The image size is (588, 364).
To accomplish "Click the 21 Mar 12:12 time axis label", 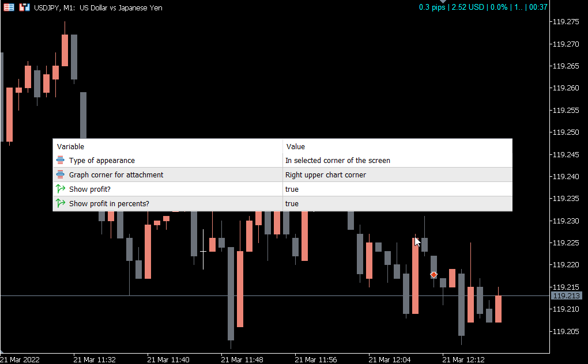I will [464, 359].
